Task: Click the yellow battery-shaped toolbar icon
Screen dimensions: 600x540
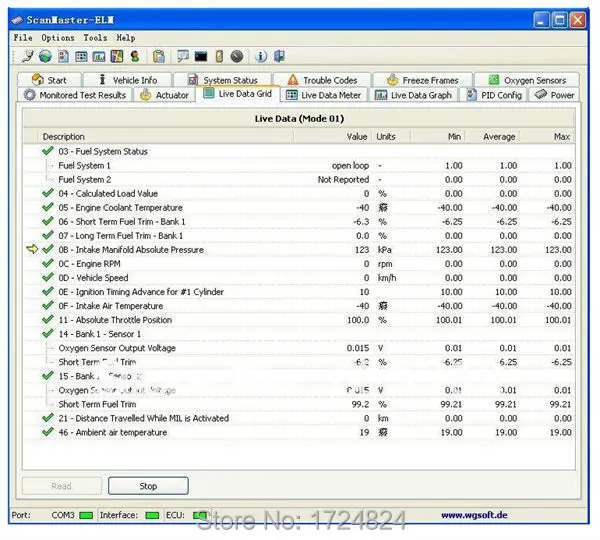Action: pyautogui.click(x=219, y=56)
